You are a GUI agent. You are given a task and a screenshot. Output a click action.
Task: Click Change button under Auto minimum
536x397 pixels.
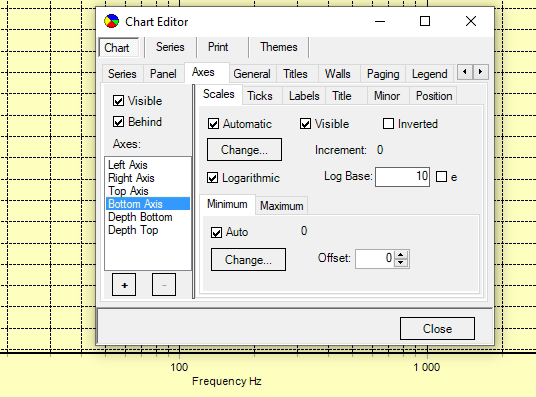click(248, 260)
